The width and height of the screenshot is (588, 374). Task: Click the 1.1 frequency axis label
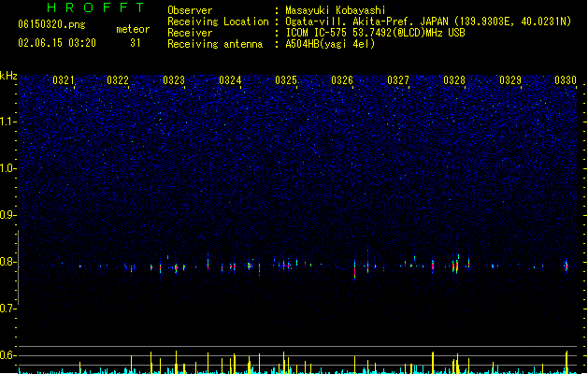pyautogui.click(x=7, y=122)
